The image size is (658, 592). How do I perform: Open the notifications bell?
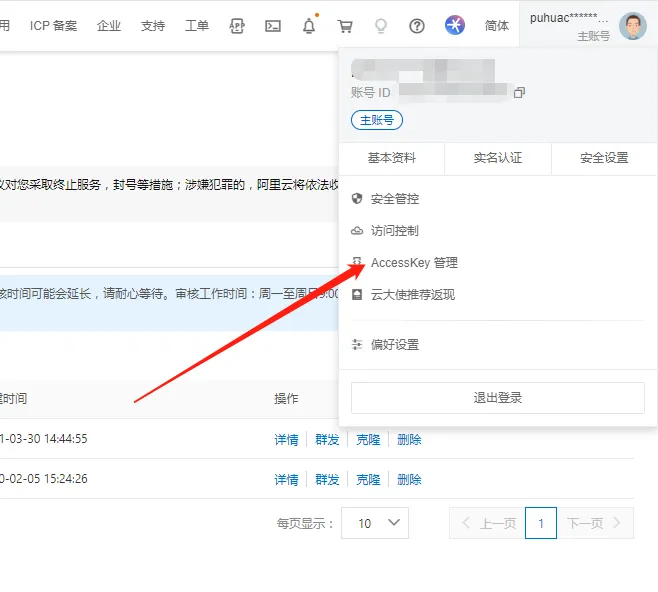[x=309, y=26]
